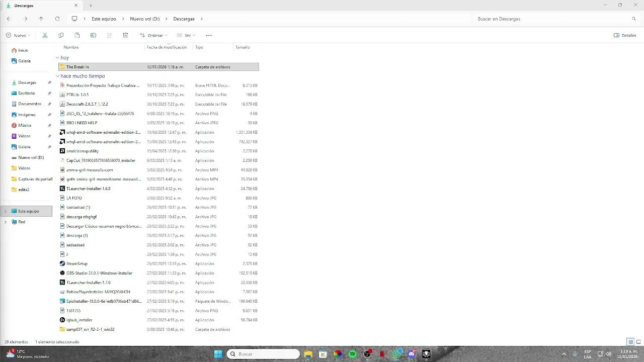Click Este equipo in the address bar
The height and width of the screenshot is (362, 644).
[x=104, y=19]
